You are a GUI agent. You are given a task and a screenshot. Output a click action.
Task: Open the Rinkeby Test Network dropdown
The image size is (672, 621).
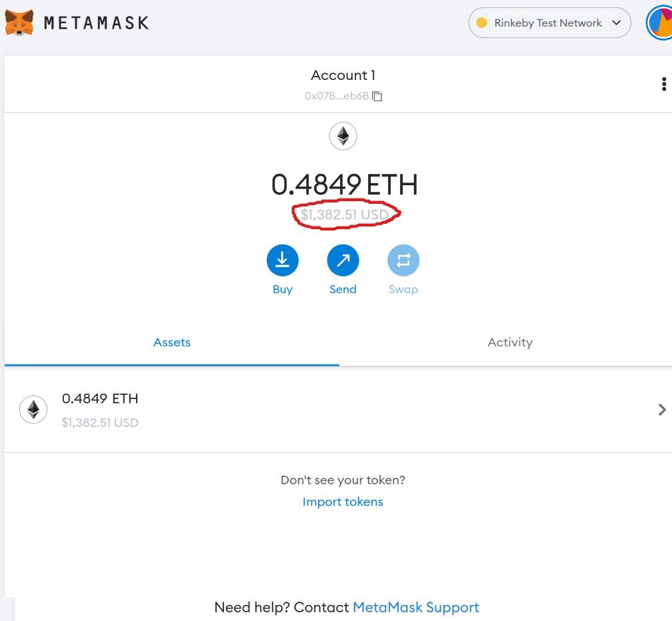coord(549,22)
